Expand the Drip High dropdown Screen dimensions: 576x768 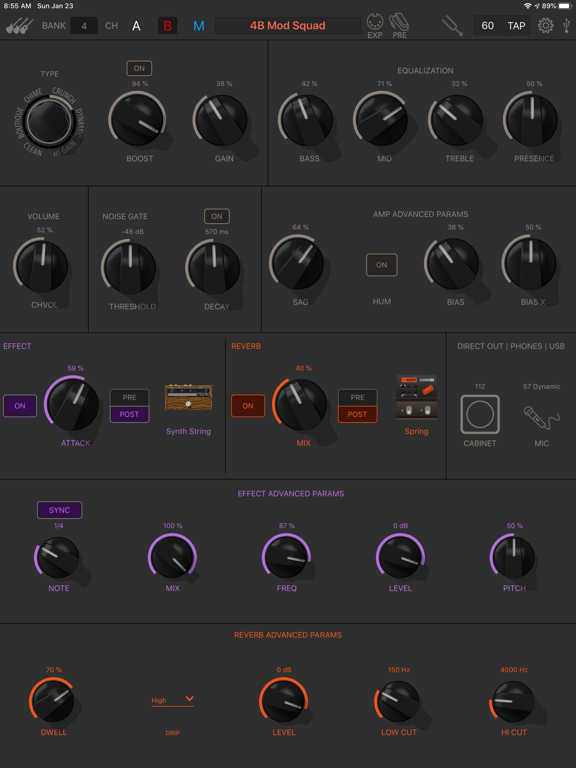tap(172, 700)
